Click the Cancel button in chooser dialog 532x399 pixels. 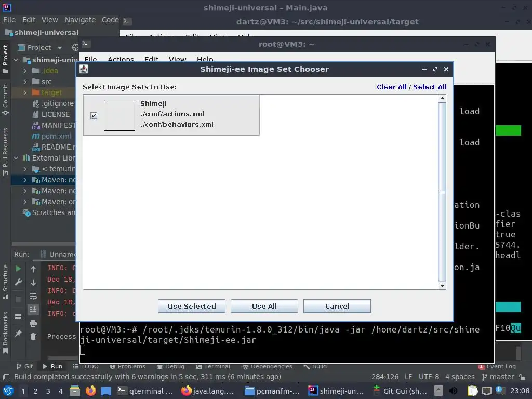pyautogui.click(x=337, y=306)
